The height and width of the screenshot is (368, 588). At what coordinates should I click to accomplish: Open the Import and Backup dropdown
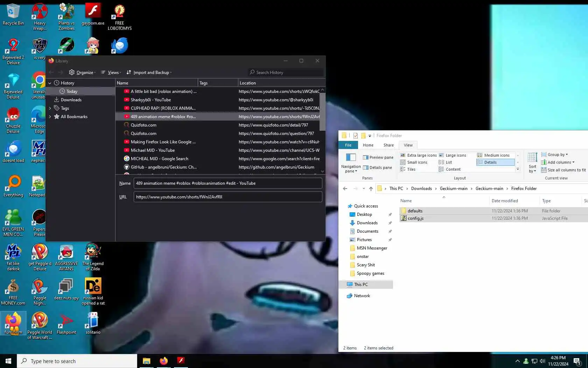click(149, 73)
